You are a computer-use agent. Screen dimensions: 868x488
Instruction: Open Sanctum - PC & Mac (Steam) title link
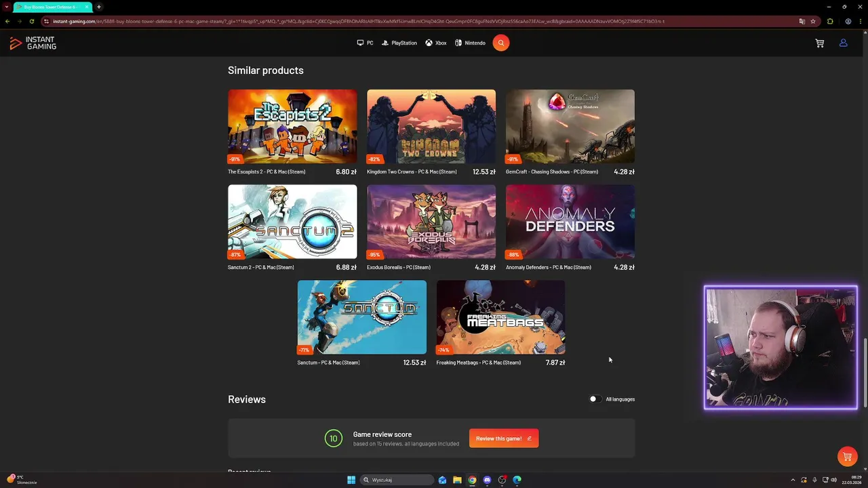click(328, 363)
